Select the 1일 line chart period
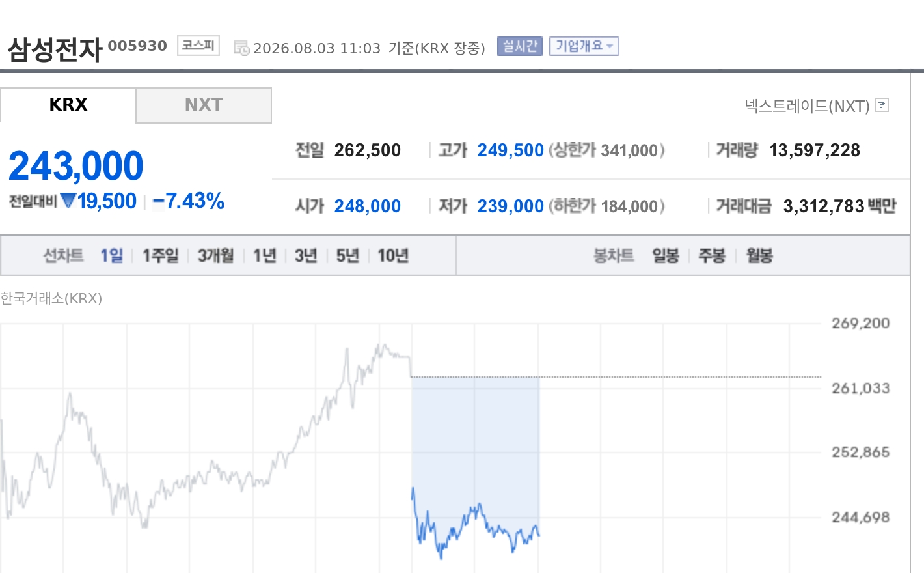The image size is (924, 573). (111, 255)
